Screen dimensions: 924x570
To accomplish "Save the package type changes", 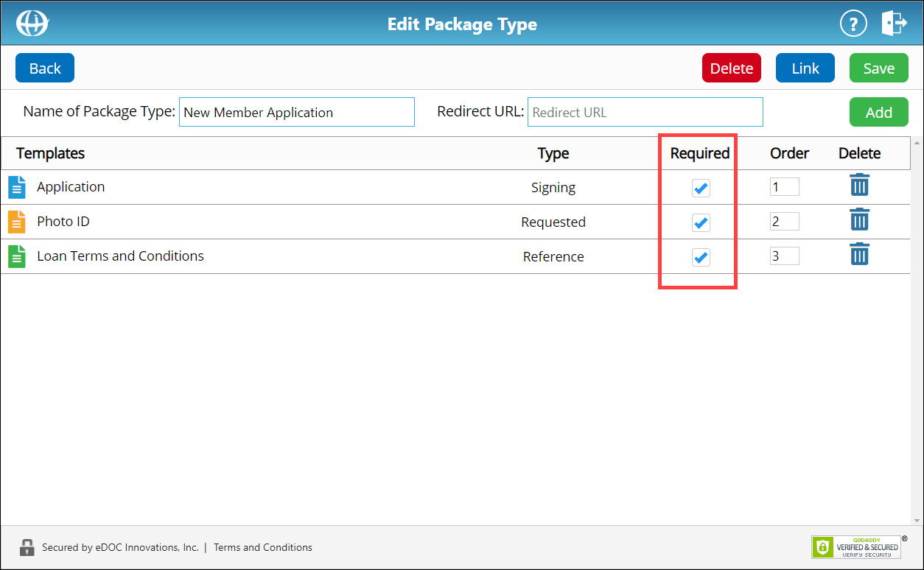I will [x=878, y=67].
